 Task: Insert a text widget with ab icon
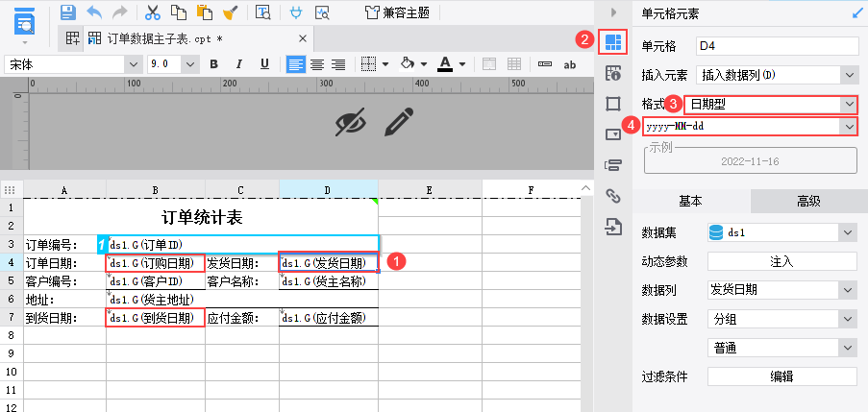tap(570, 64)
